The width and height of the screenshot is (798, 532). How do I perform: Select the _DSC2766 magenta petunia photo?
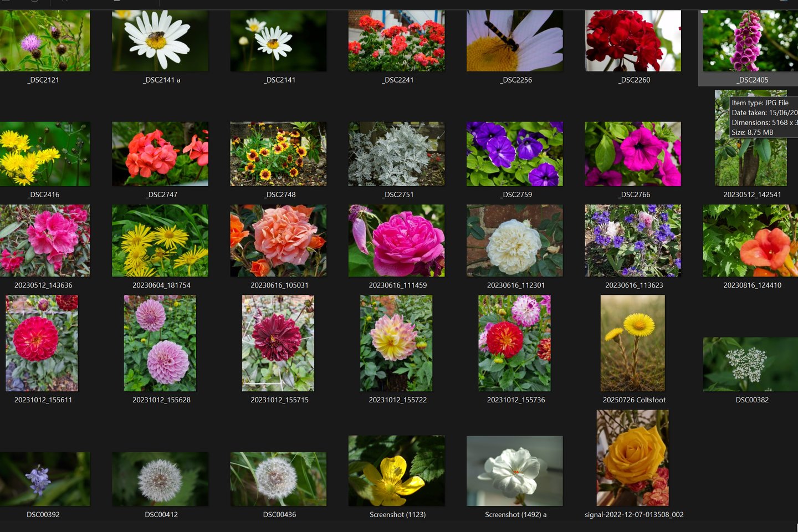(x=633, y=154)
